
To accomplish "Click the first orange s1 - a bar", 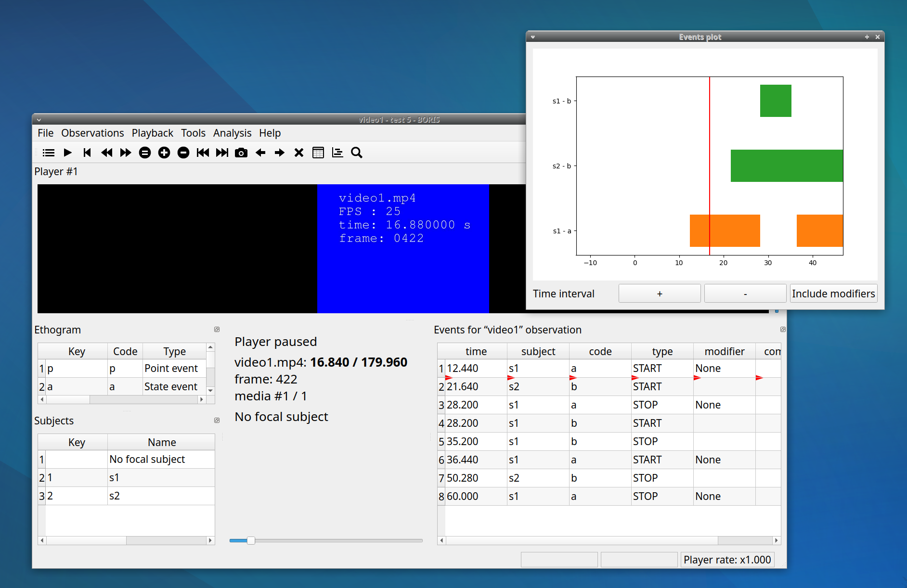I will point(725,230).
